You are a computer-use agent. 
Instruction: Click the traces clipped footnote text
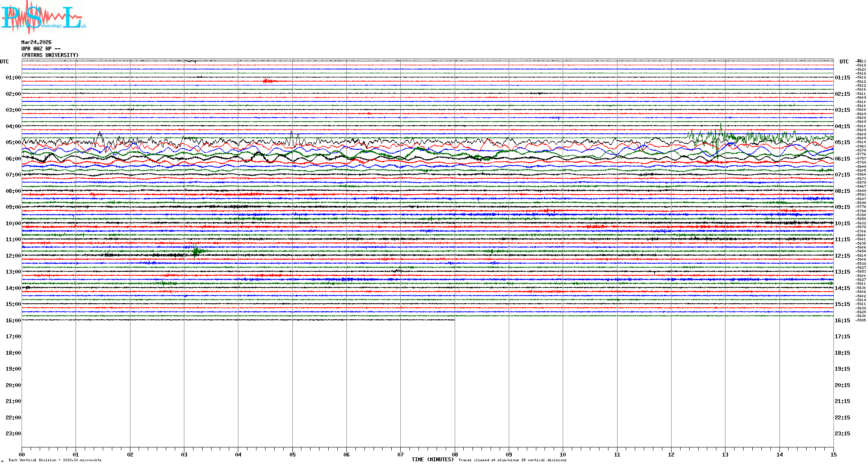click(x=512, y=460)
